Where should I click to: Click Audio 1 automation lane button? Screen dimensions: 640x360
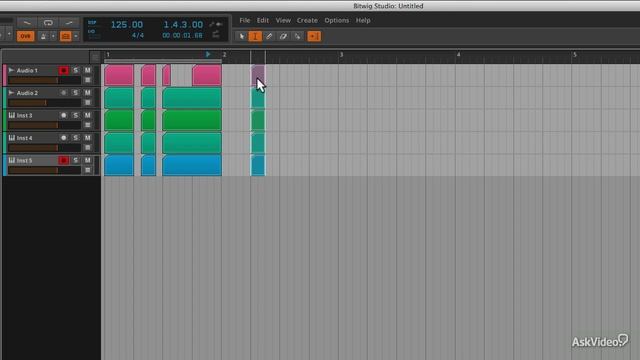(87, 80)
